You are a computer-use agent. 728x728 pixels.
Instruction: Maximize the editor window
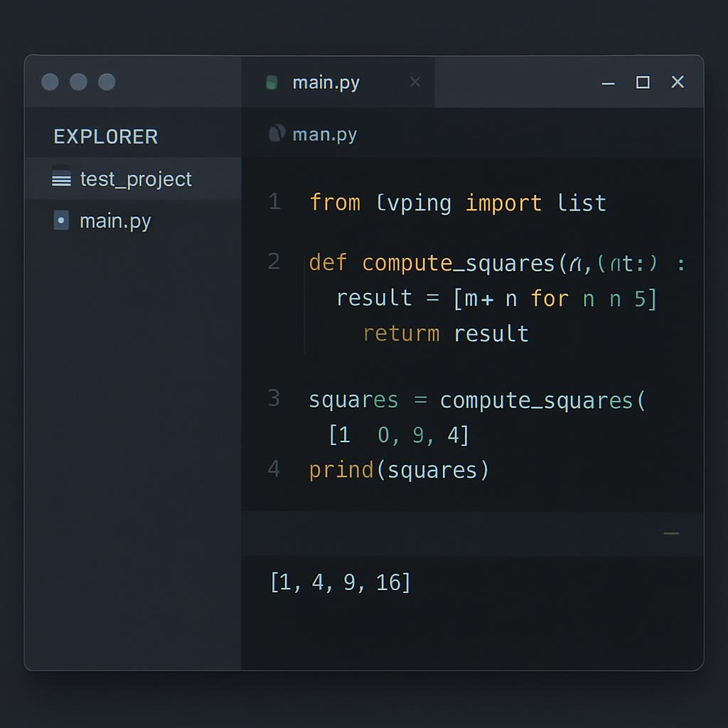pyautogui.click(x=643, y=82)
